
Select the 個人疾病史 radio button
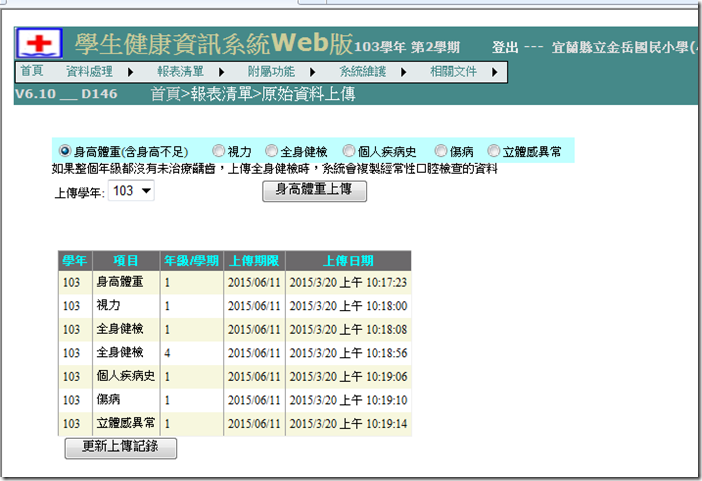349,151
